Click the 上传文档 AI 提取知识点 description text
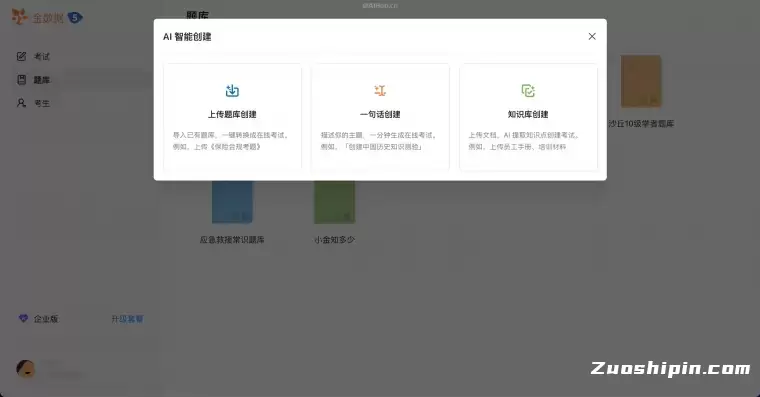Viewport: 760px width, 397px height. point(524,141)
